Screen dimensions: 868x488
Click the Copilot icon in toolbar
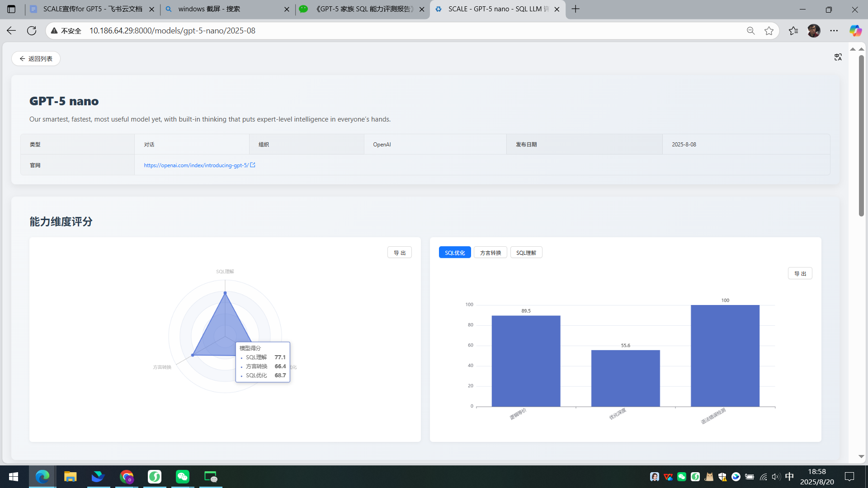pyautogui.click(x=855, y=31)
